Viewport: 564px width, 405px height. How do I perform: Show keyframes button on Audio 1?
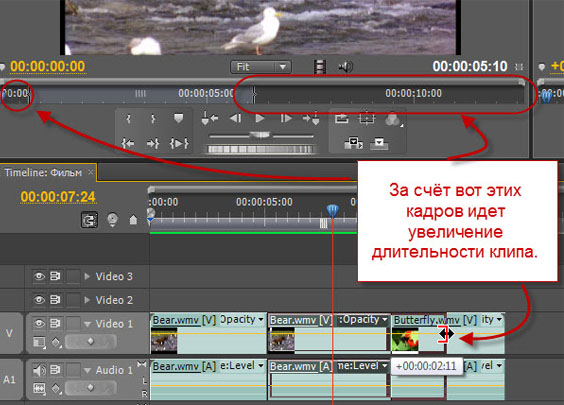(x=56, y=388)
